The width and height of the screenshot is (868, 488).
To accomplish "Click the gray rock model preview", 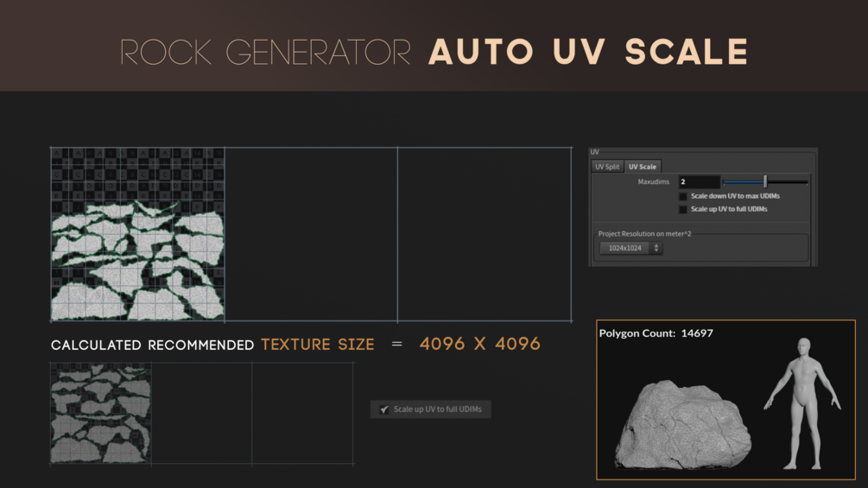I will pyautogui.click(x=683, y=425).
